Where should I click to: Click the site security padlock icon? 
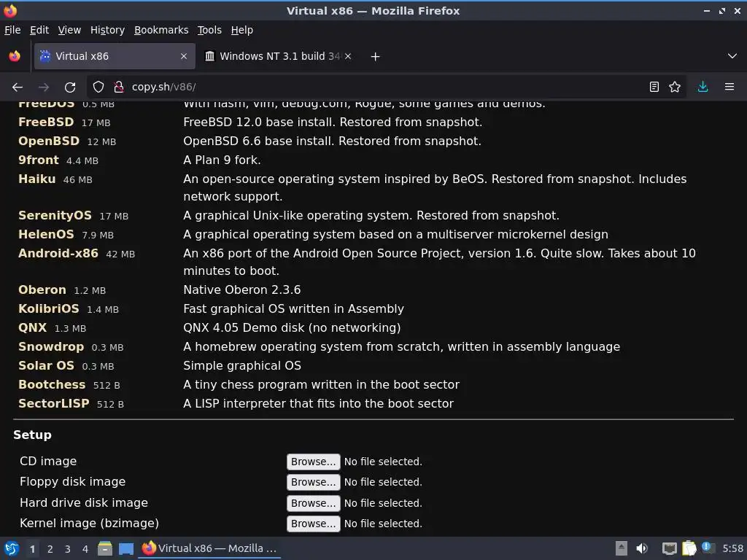click(x=119, y=87)
